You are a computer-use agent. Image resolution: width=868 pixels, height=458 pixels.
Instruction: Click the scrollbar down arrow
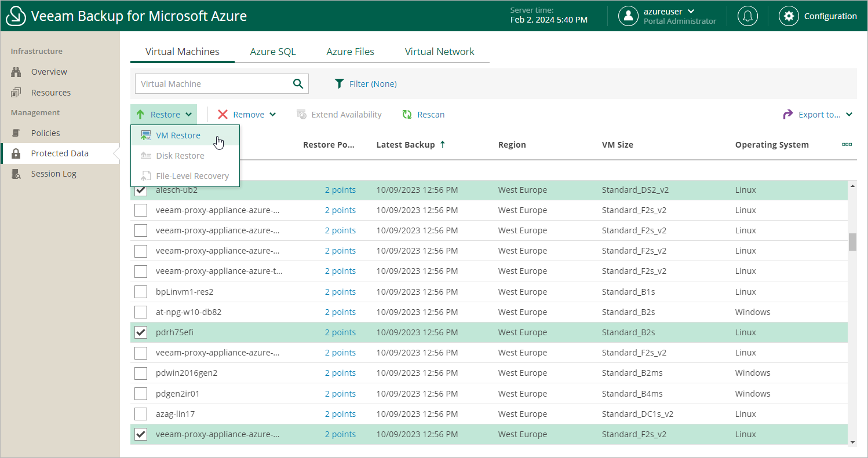pos(852,442)
